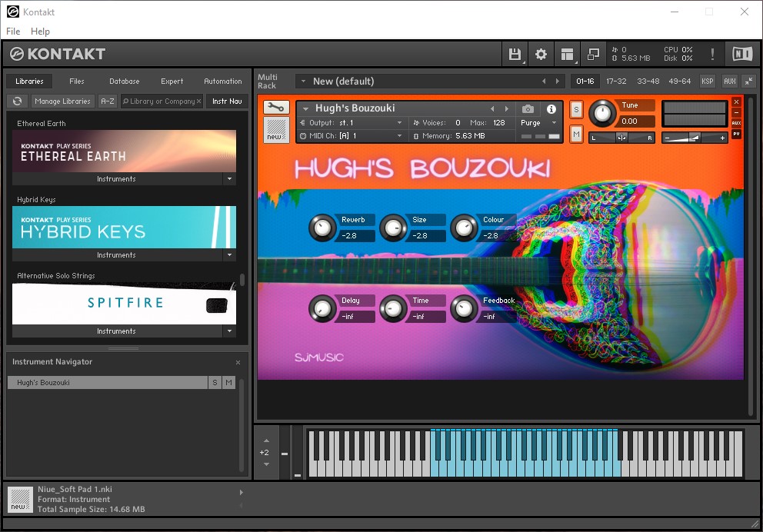Remove Hugh's Bouzouki with the red X
763x532 pixels.
[736, 101]
